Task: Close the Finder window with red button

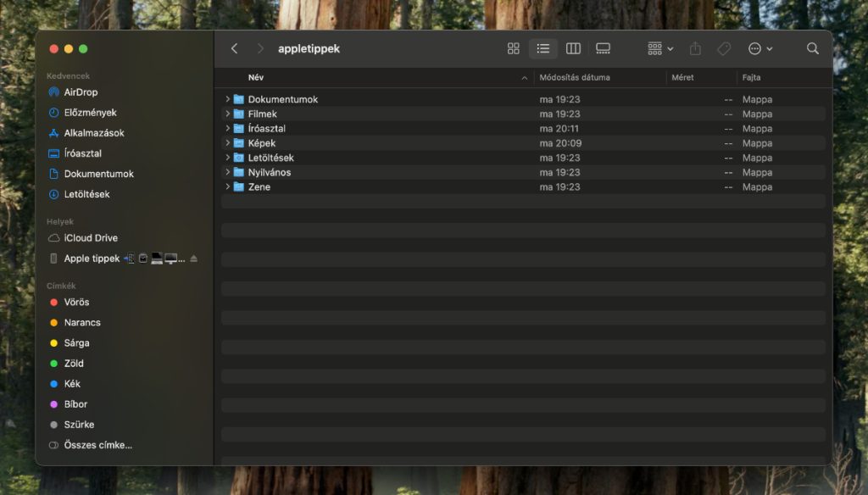Action: point(53,48)
